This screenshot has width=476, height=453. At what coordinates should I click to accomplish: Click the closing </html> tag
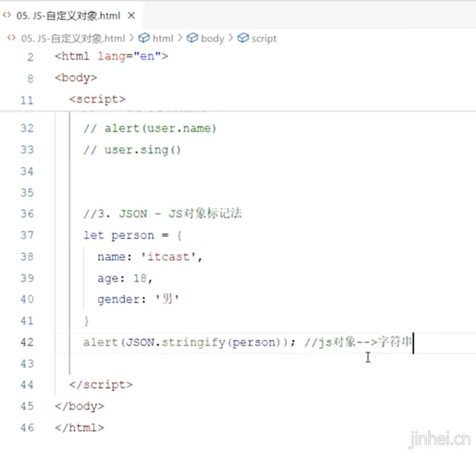(79, 428)
